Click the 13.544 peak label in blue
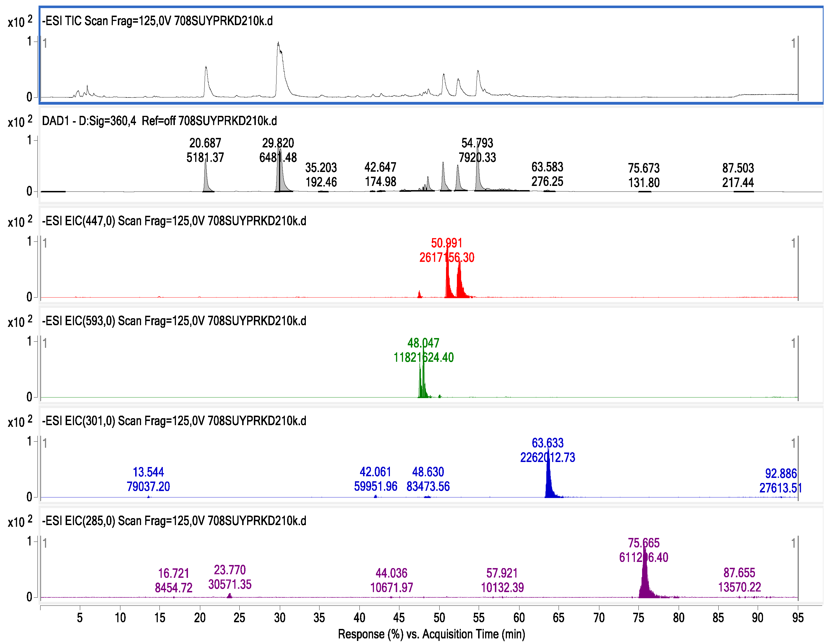The image size is (832, 644). (148, 472)
